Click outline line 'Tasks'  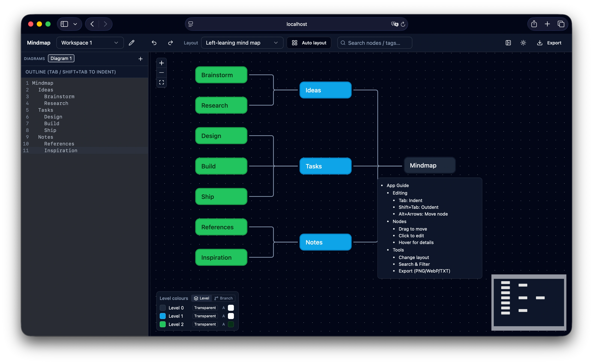(46, 110)
